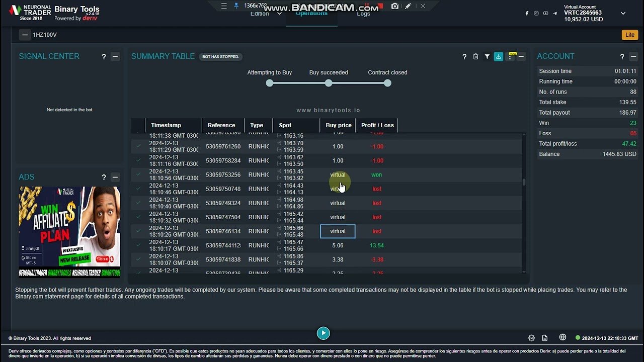Click the 13.54 profit value
644x362 pixels.
[x=377, y=245]
